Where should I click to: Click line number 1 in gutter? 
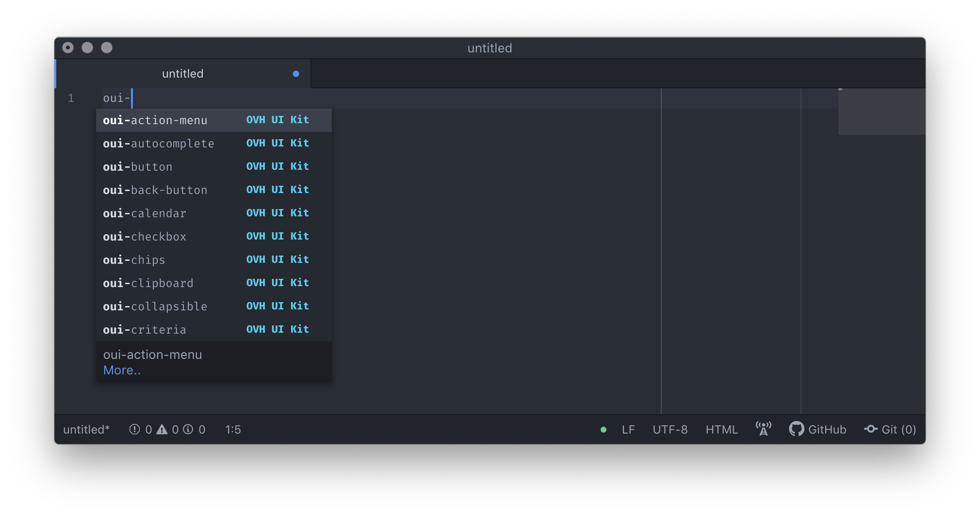(71, 98)
